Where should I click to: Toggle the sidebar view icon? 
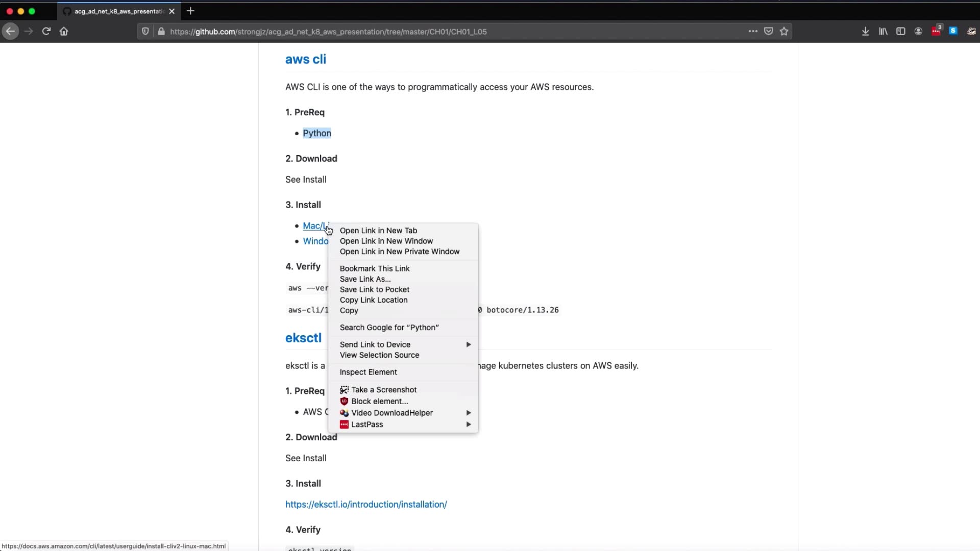[900, 31]
